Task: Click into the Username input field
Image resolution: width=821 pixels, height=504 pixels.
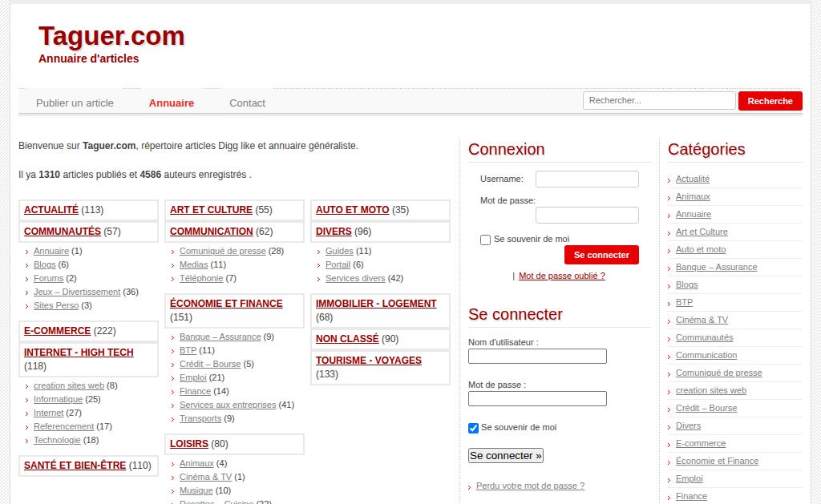Action: tap(587, 179)
